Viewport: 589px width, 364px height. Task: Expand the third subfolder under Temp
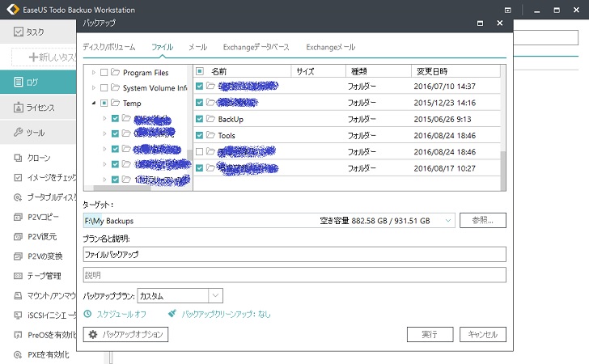(x=104, y=149)
